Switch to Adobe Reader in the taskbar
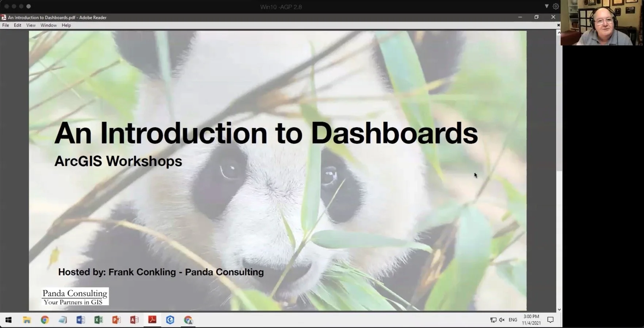The height and width of the screenshot is (328, 644). [x=152, y=320]
